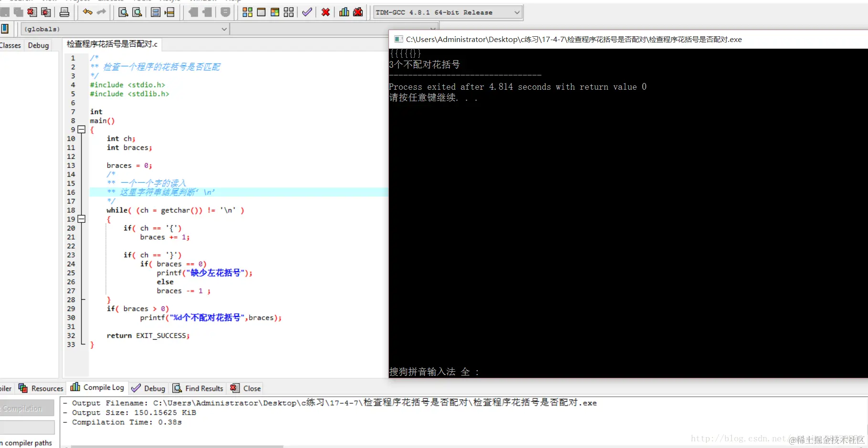
Task: Click the grayed Toggle bookmark shield icon
Action: pos(225,12)
